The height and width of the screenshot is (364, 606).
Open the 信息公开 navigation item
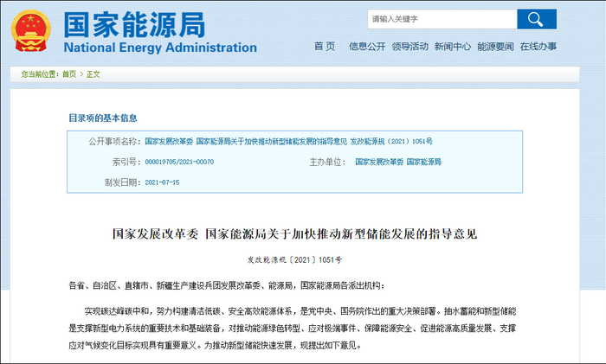[x=367, y=47]
